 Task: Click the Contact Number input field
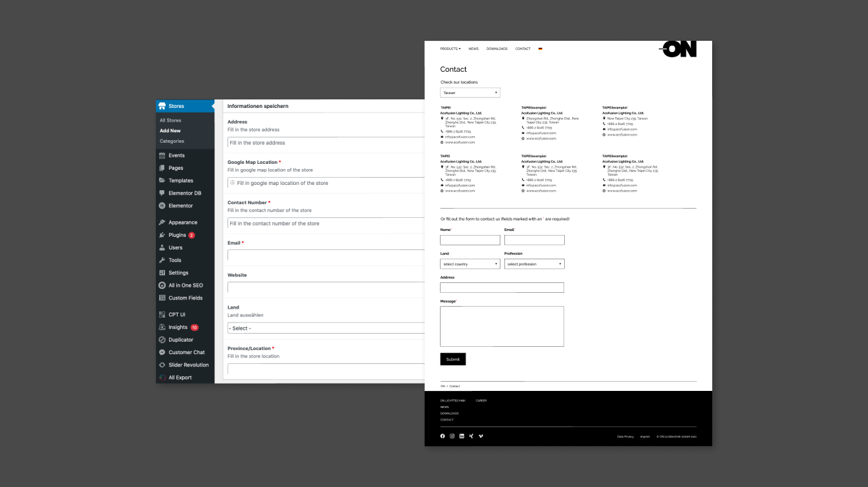326,223
